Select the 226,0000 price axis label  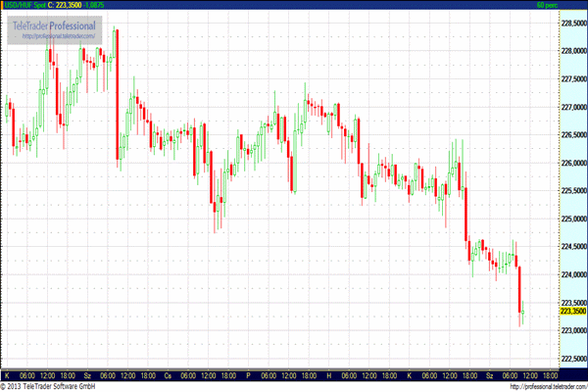pos(572,163)
